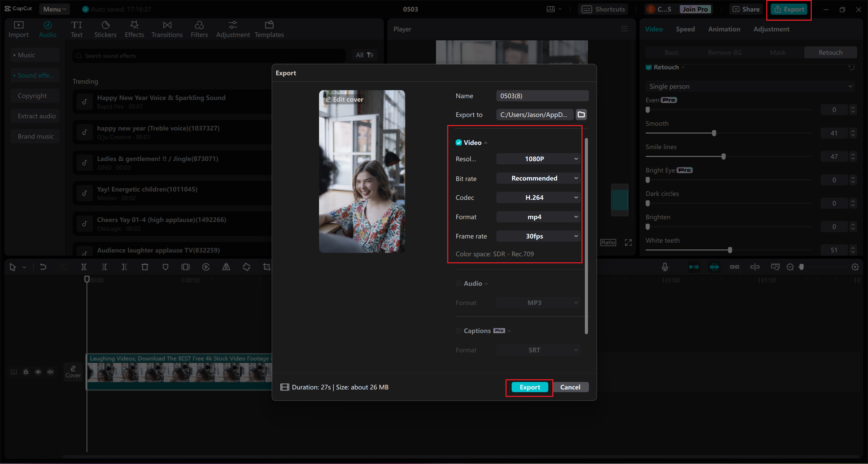
Task: Click the microphone record voiceover icon
Action: (x=665, y=267)
